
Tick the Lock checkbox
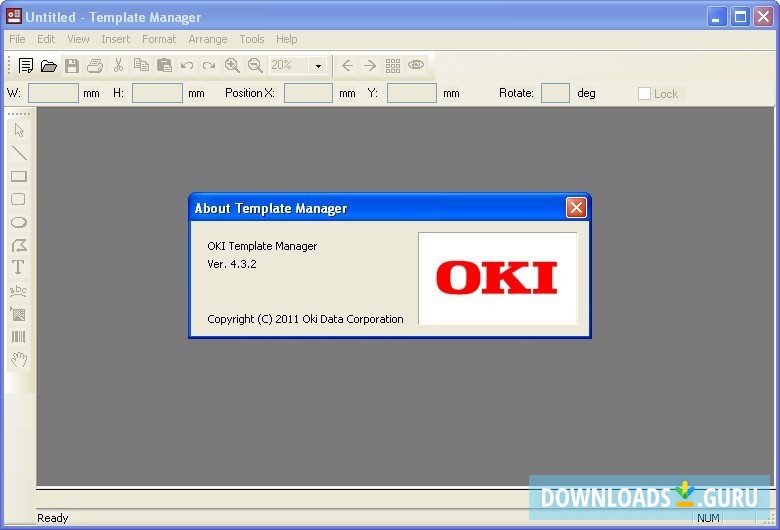click(x=644, y=94)
